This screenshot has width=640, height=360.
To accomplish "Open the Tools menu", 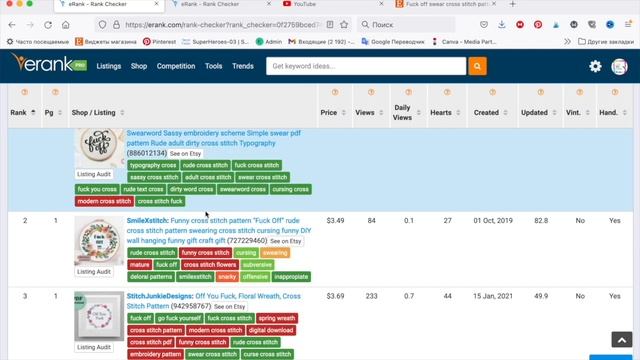I will 213,66.
